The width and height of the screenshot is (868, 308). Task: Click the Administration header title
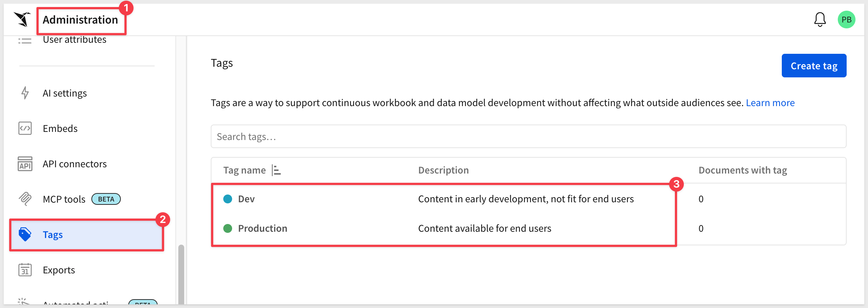pyautogui.click(x=80, y=20)
